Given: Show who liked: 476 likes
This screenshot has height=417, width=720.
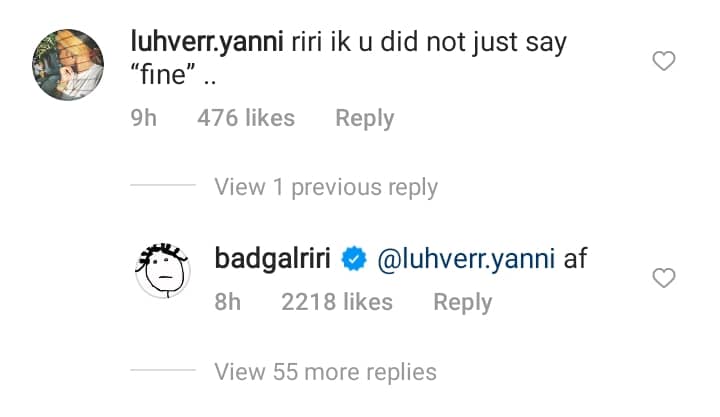Looking at the screenshot, I should coord(246,118).
